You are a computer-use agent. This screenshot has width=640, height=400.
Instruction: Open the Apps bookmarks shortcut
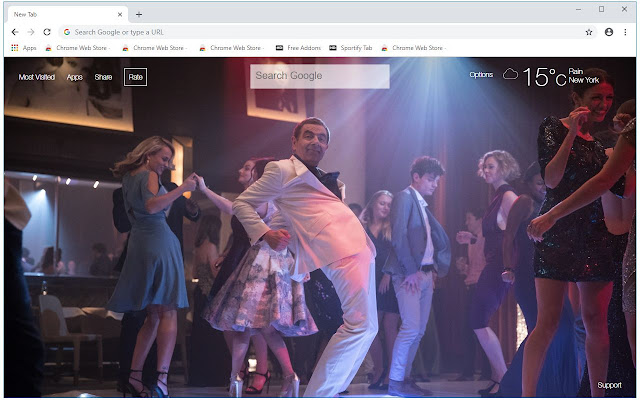pyautogui.click(x=24, y=48)
